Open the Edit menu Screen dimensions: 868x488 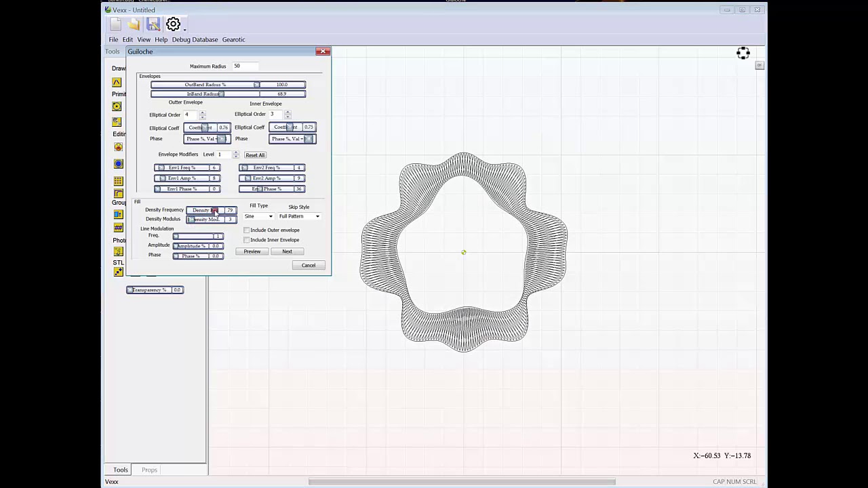point(127,39)
